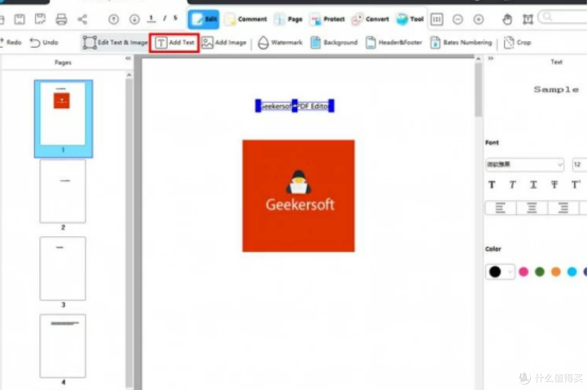Screen dimensions: 588x390
Task: Click the Pages panel scrollbar
Action: [129, 232]
